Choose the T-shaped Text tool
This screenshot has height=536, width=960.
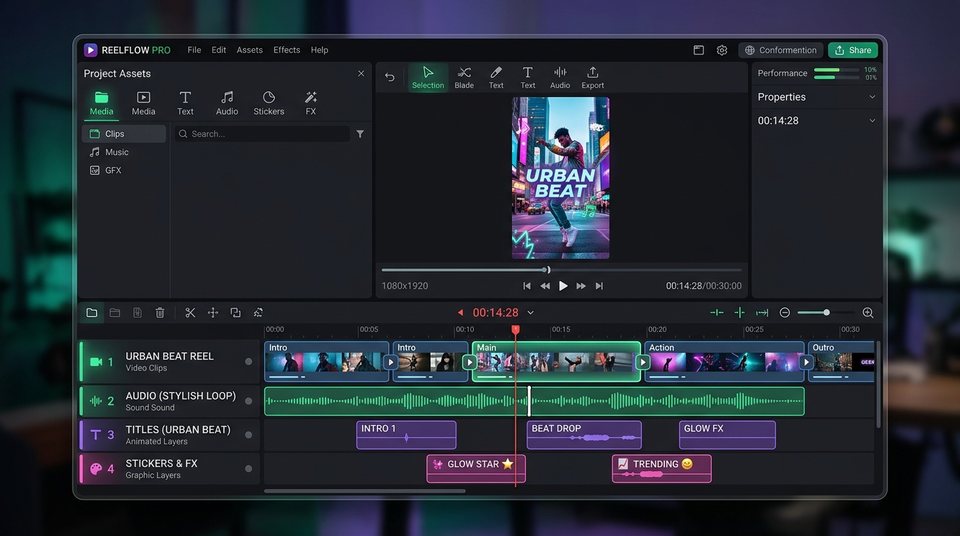(528, 78)
